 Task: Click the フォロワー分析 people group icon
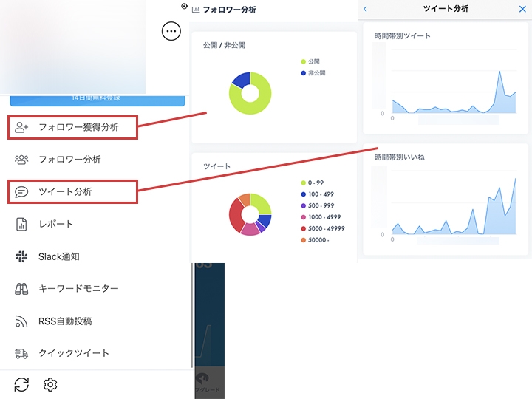point(22,160)
